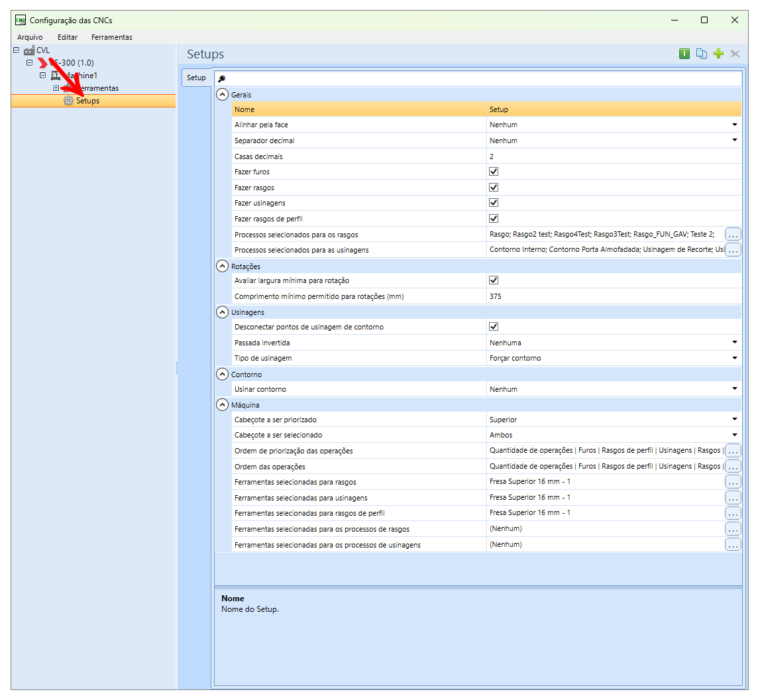Toggle Fazer rasgos de perfil checkbox
The image size is (758, 700).
click(494, 219)
